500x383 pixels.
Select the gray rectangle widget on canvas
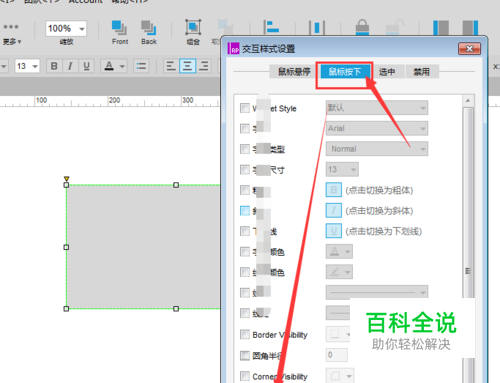point(143,247)
